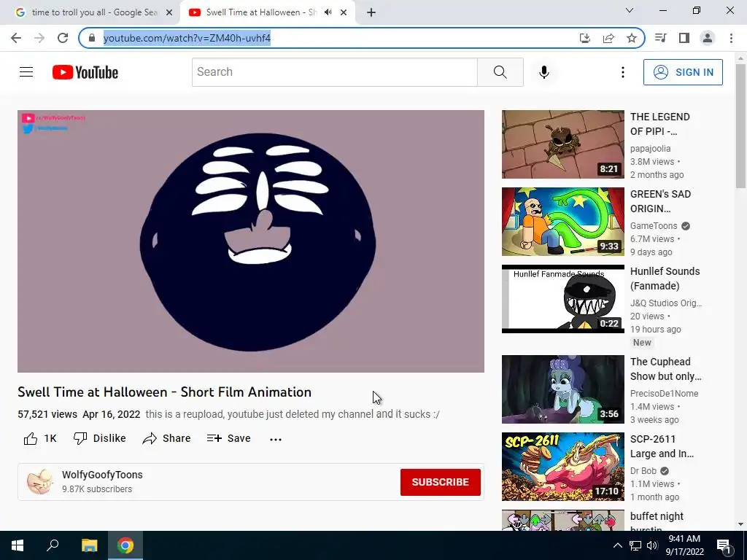Click the Chrome share page icon
The width and height of the screenshot is (747, 560).
pyautogui.click(x=608, y=38)
